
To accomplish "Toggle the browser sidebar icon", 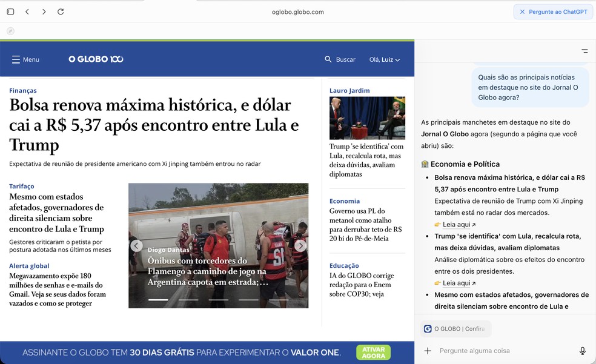I will tap(9, 11).
